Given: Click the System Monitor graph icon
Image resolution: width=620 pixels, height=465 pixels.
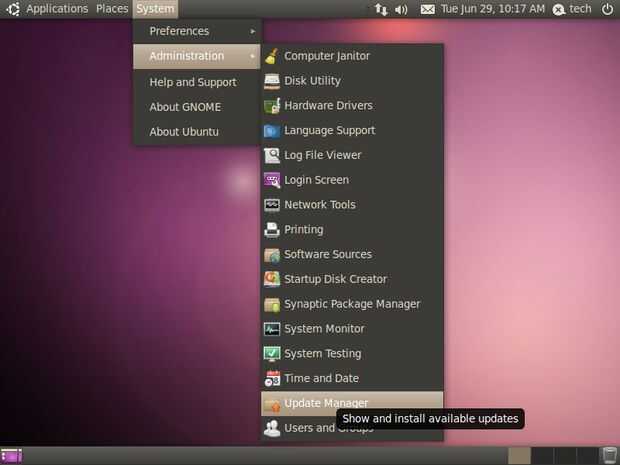Looking at the screenshot, I should pyautogui.click(x=272, y=329).
